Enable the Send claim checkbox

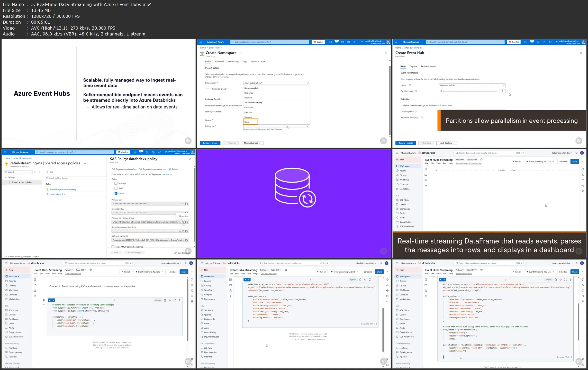[x=116, y=188]
